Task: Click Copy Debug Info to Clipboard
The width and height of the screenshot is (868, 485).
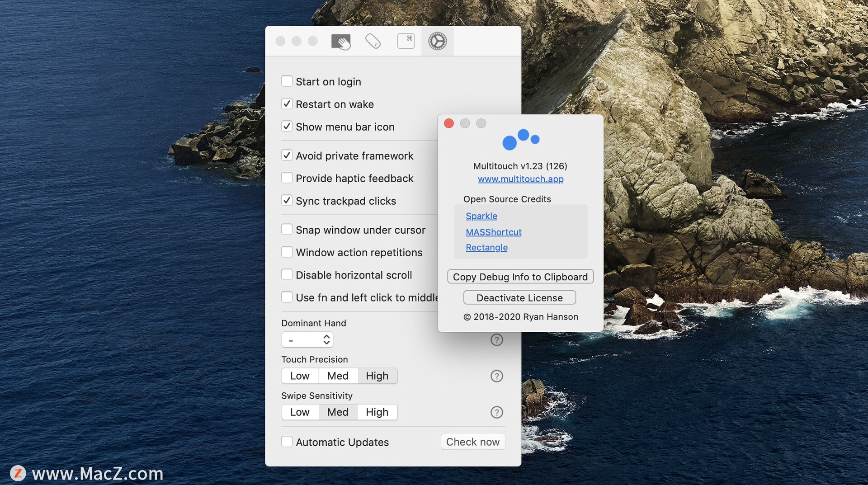Action: [520, 277]
